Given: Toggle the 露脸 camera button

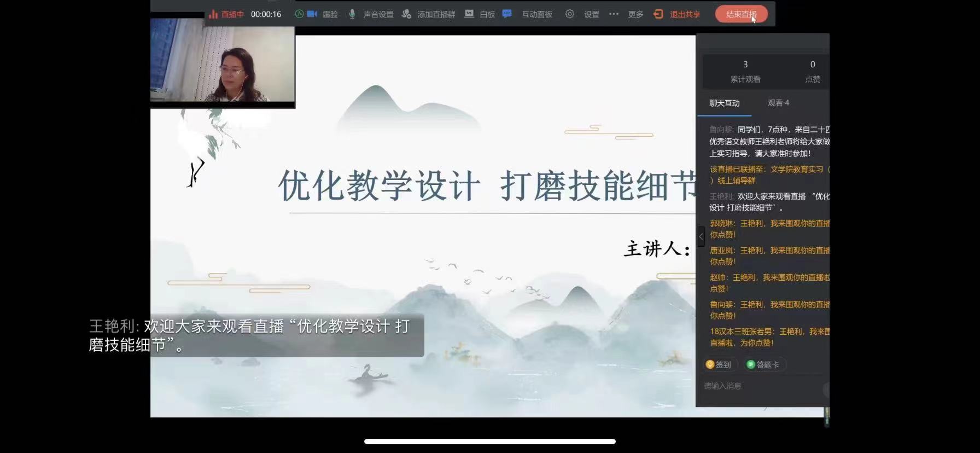Looking at the screenshot, I should pos(312,14).
